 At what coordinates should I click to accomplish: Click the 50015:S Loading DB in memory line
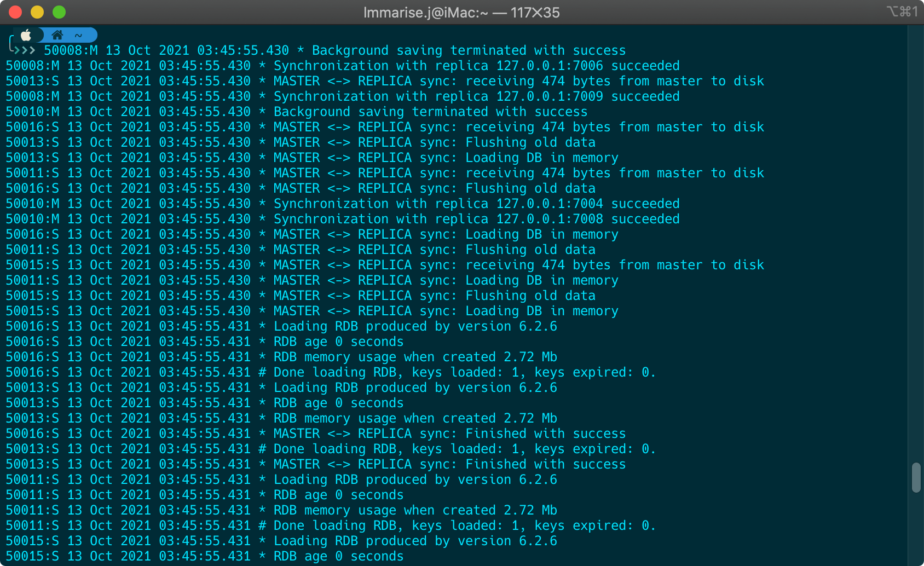(312, 311)
